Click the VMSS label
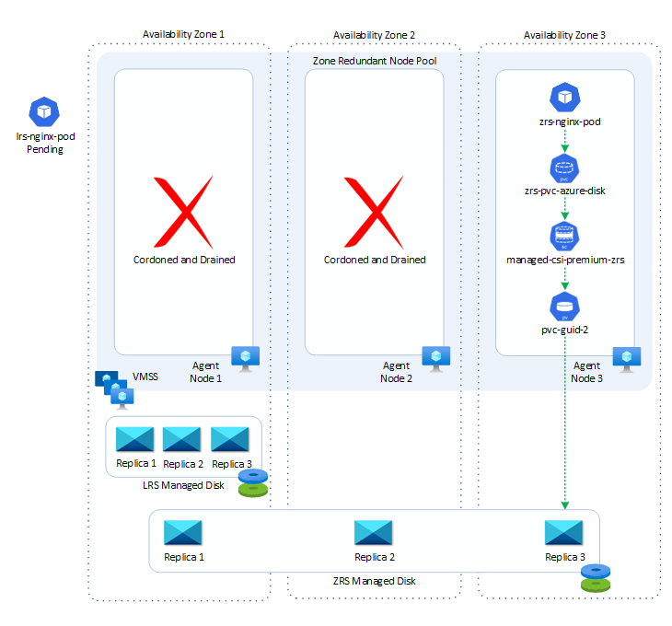Screen dimensions: 672x626 click(145, 377)
